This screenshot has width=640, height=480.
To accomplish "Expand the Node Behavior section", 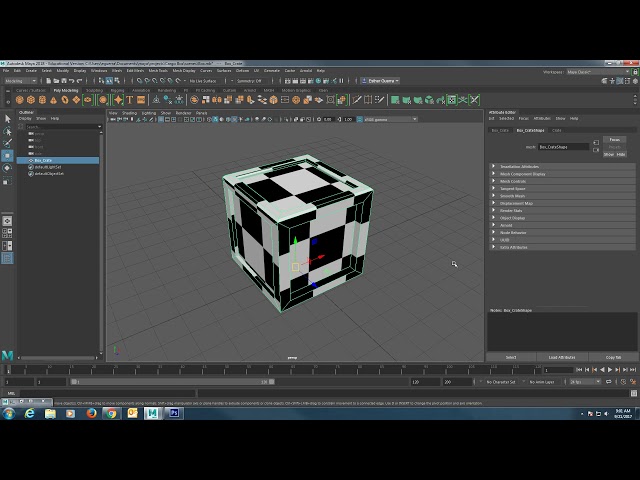I will point(562,233).
